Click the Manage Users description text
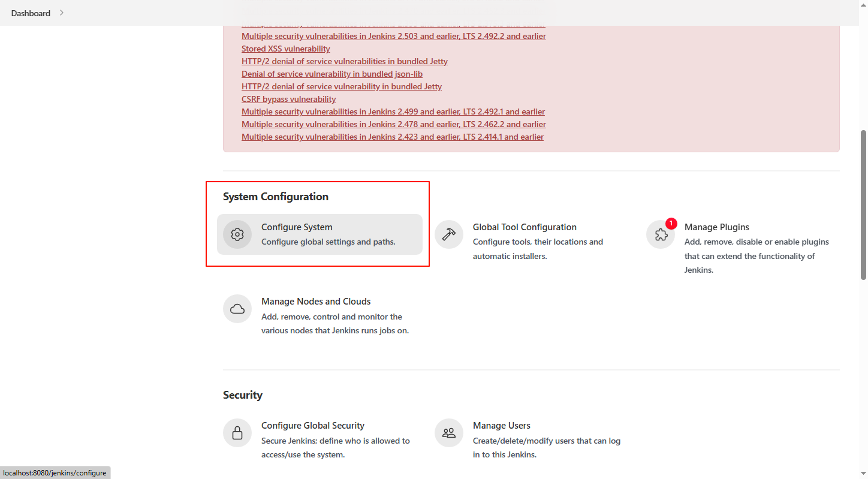868x479 pixels. [547, 448]
